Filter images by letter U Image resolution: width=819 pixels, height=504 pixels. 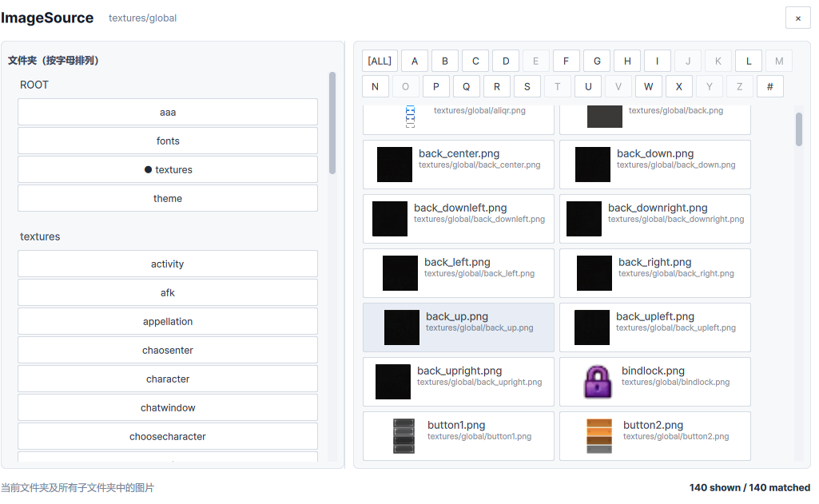(x=588, y=87)
